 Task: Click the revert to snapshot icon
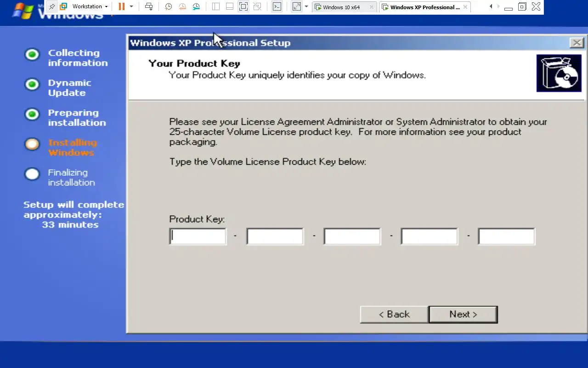tap(182, 7)
